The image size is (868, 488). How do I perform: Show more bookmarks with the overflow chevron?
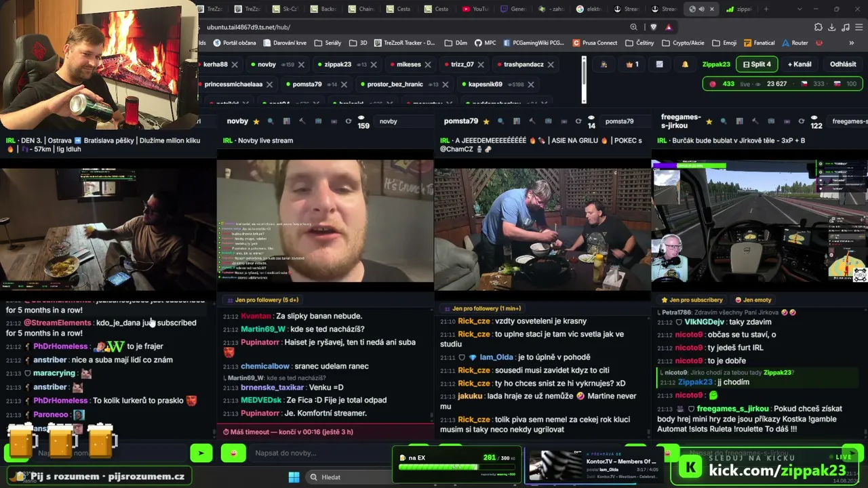[852, 43]
